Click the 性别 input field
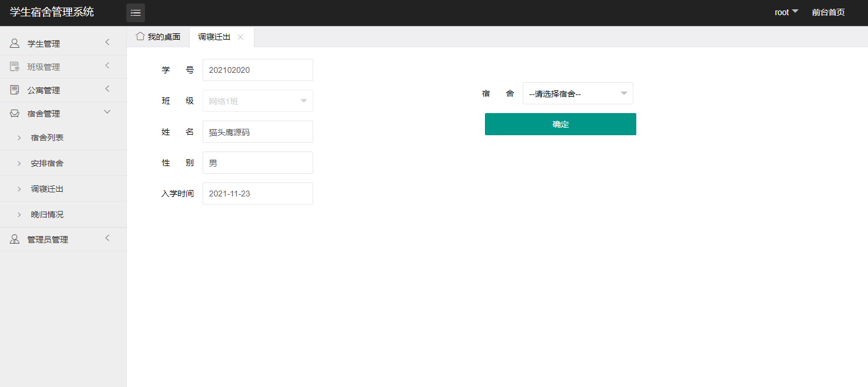This screenshot has width=868, height=387. click(x=258, y=163)
